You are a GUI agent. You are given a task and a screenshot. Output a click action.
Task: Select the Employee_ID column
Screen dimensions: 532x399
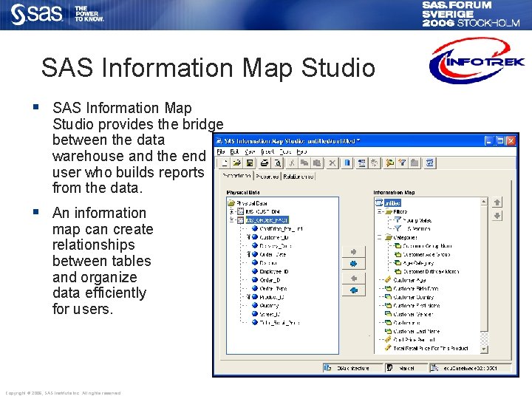pyautogui.click(x=270, y=271)
